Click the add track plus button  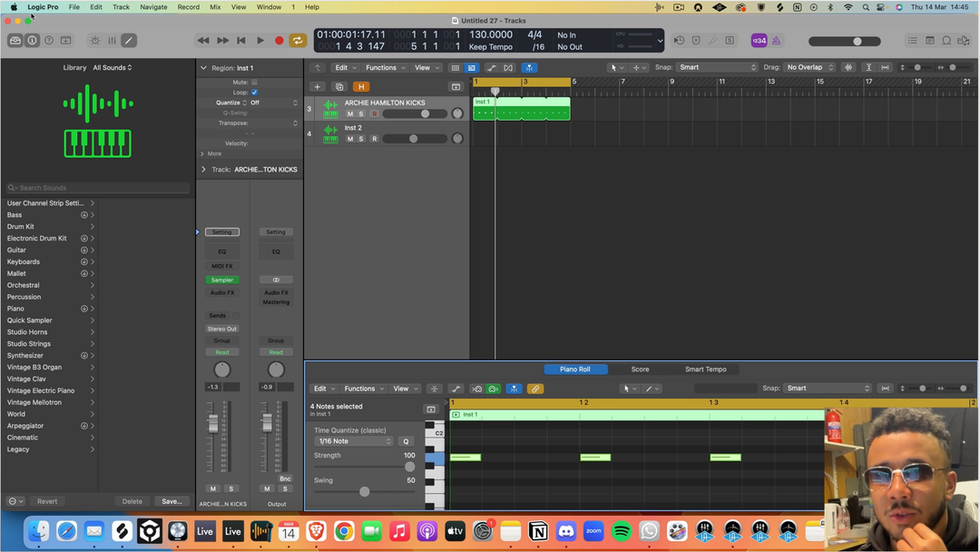[318, 87]
